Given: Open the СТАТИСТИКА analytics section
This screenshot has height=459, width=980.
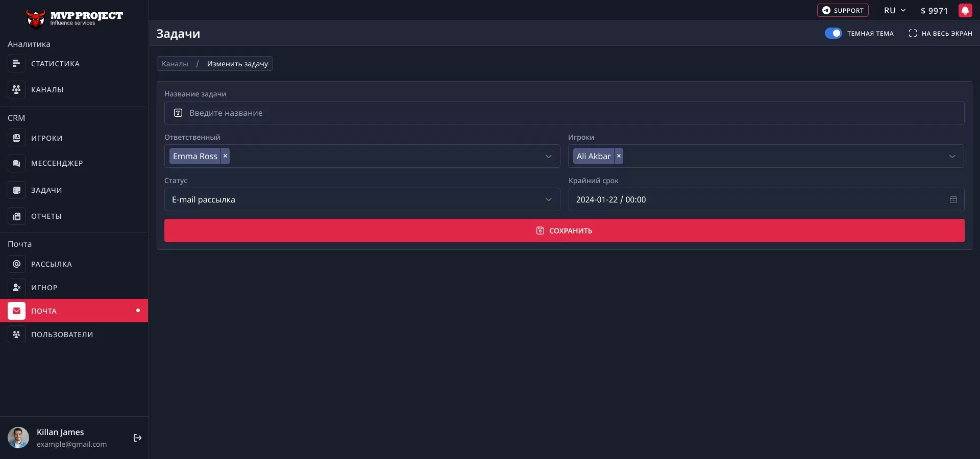Looking at the screenshot, I should 55,63.
